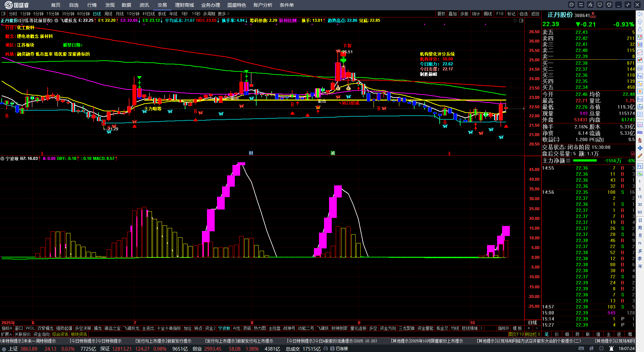Toggle the panel layout icon left of 分时
Viewport: 644px width, 352px height.
[x=3, y=14]
